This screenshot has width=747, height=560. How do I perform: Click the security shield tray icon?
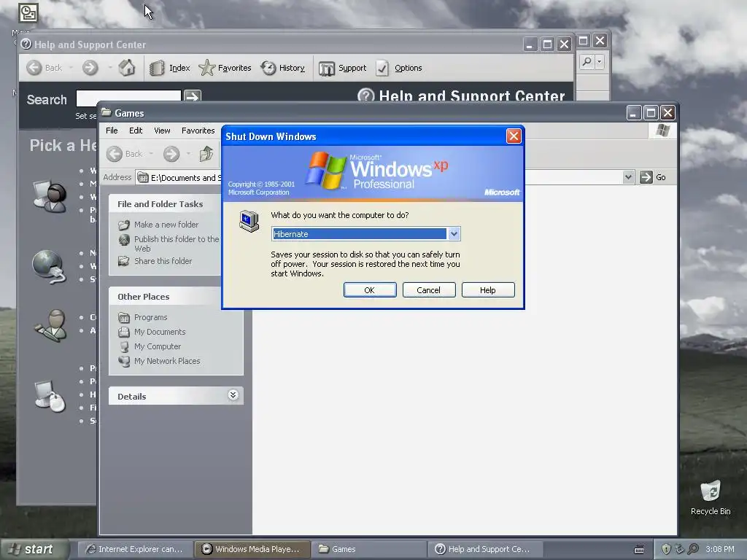tap(666, 549)
